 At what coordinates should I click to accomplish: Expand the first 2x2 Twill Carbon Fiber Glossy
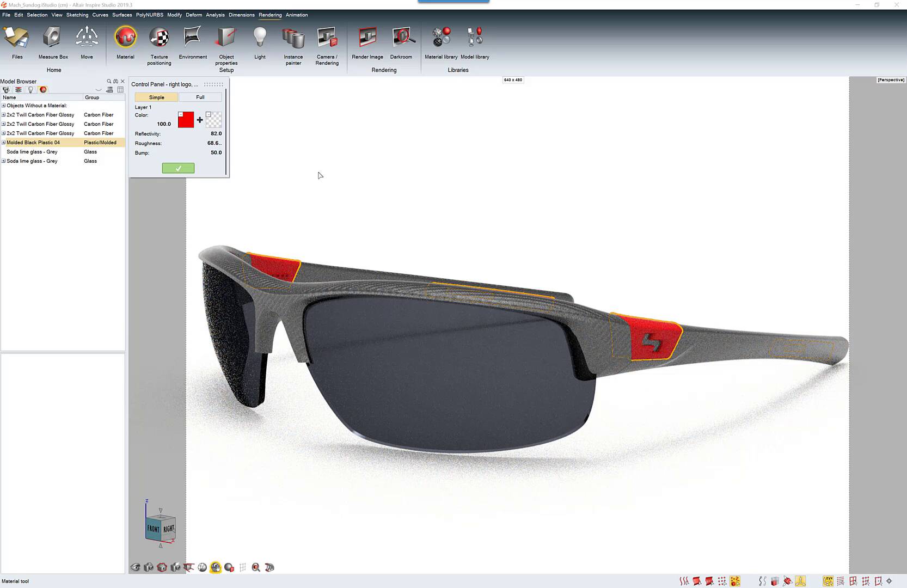point(3,115)
